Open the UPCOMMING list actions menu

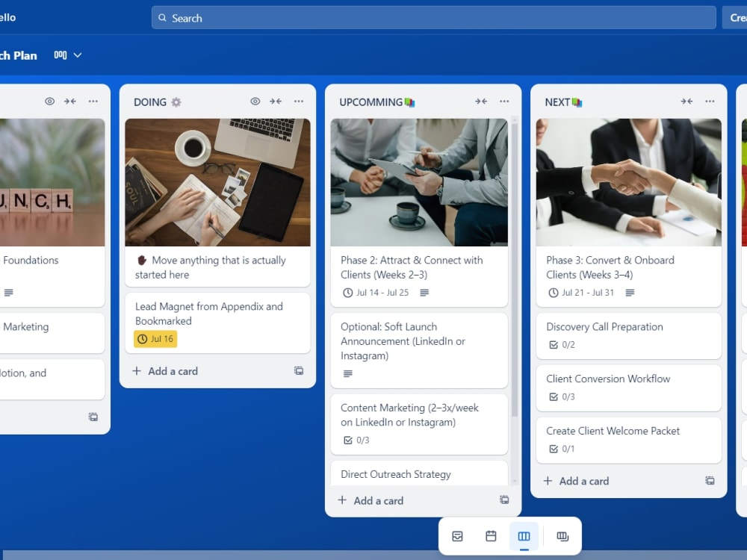point(504,101)
